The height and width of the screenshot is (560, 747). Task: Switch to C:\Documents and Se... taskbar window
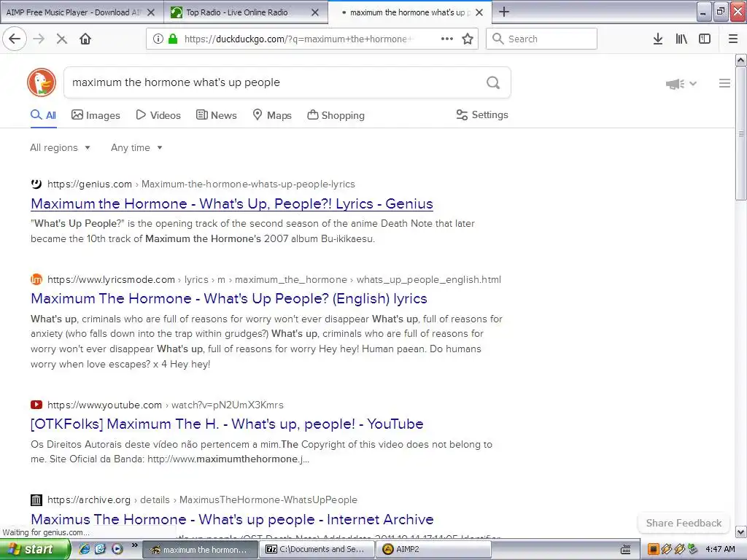318,549
